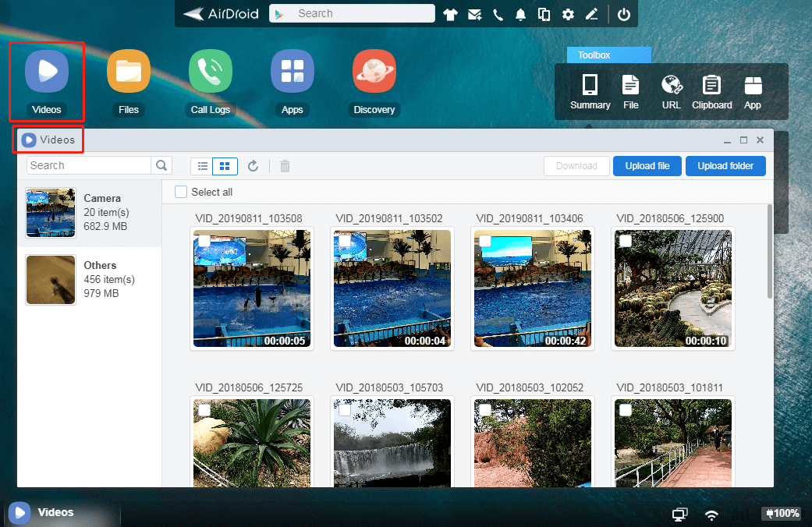Open URL tool in the Toolbox
Image resolution: width=812 pixels, height=527 pixels.
pyautogui.click(x=671, y=91)
